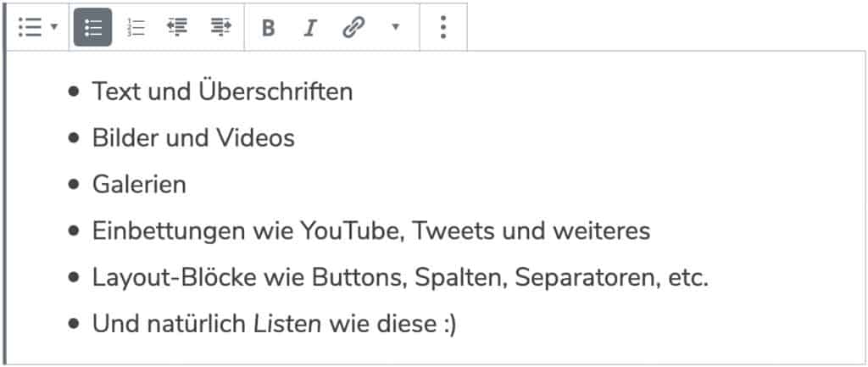The image size is (868, 367).
Task: Click the italic word 'Listen'
Action: pos(288,325)
